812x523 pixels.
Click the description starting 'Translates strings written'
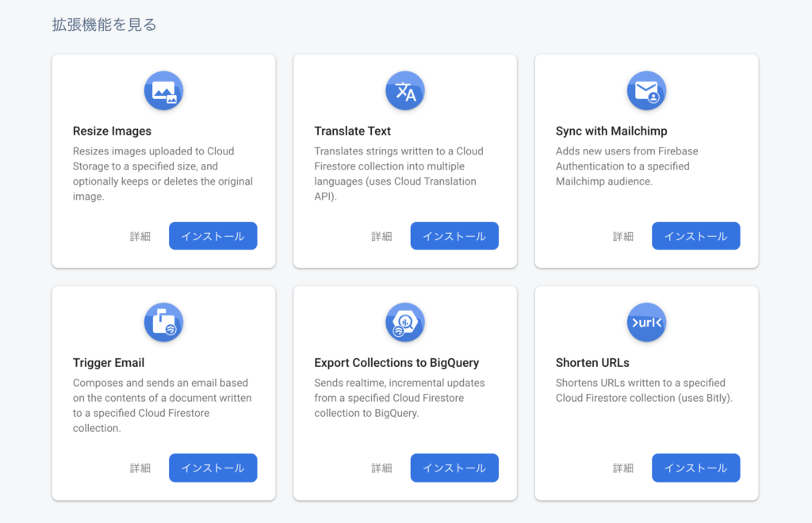(x=400, y=174)
